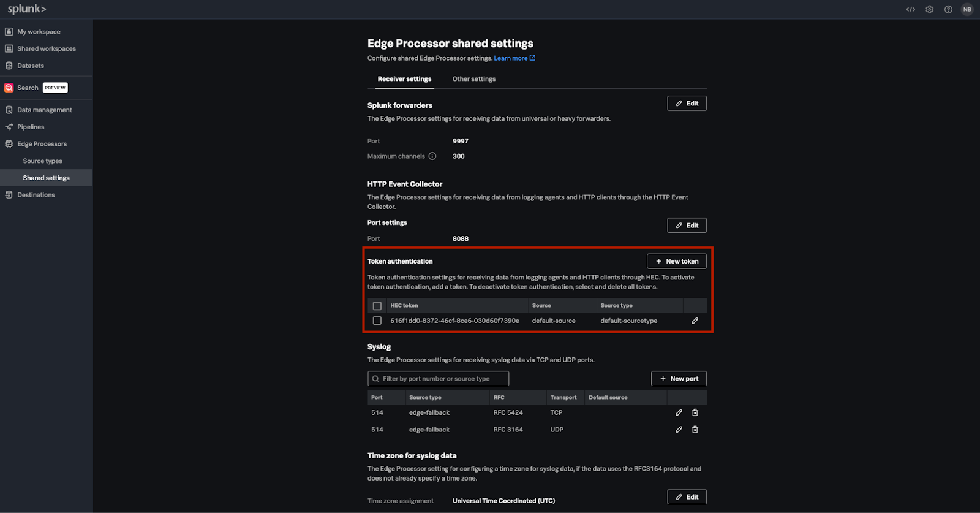Click the Learn more external link icon
Screen dimensions: 980x513
[532, 58]
